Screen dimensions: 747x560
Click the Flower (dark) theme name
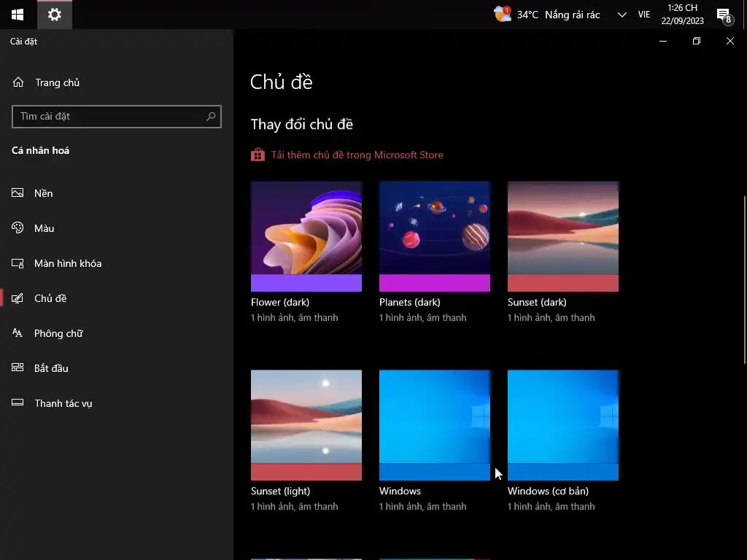click(x=280, y=303)
